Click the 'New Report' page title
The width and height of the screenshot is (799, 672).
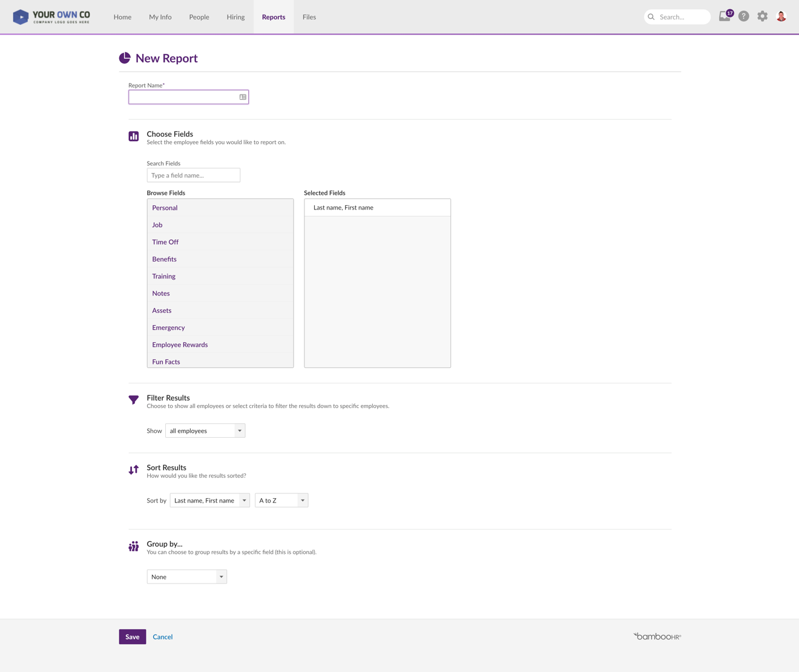(x=166, y=58)
